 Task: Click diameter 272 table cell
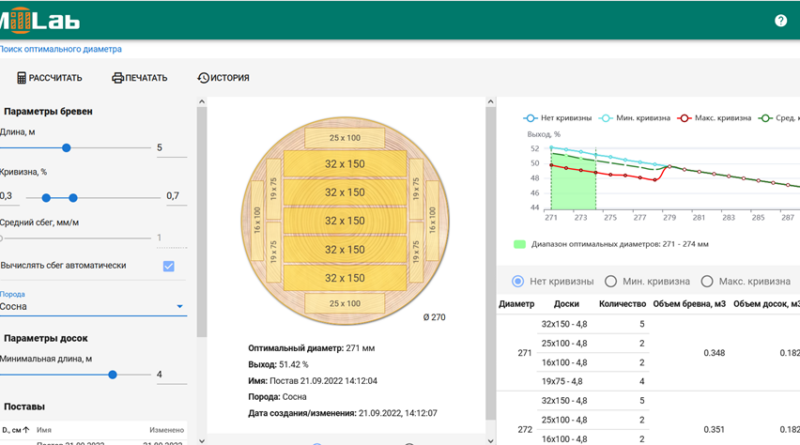[524, 429]
